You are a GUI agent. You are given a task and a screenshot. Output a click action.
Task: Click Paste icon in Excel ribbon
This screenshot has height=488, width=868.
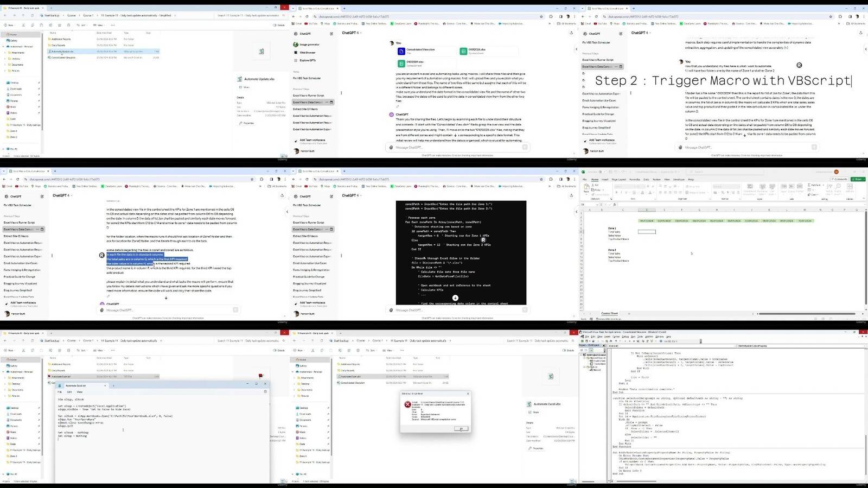point(586,188)
